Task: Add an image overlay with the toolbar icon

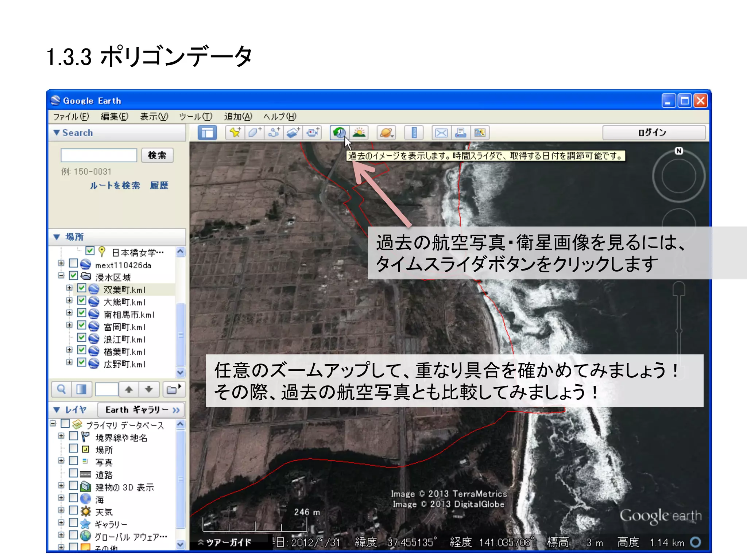Action: pyautogui.click(x=293, y=133)
